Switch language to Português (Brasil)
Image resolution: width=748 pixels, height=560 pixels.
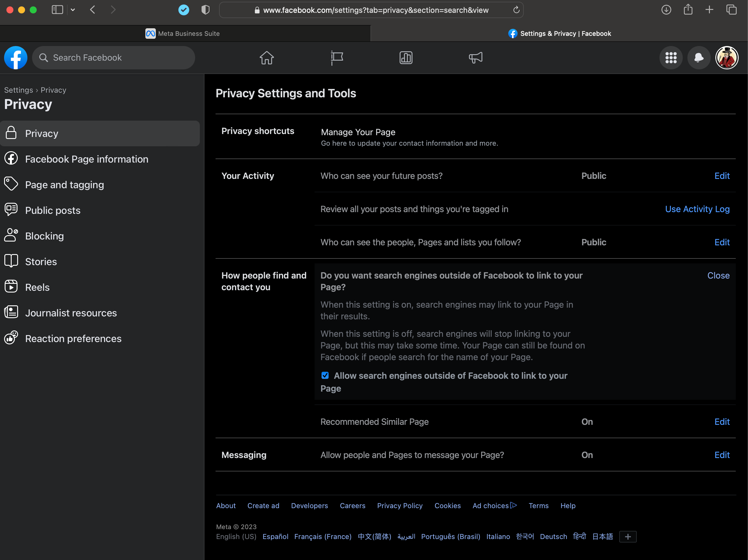450,536
